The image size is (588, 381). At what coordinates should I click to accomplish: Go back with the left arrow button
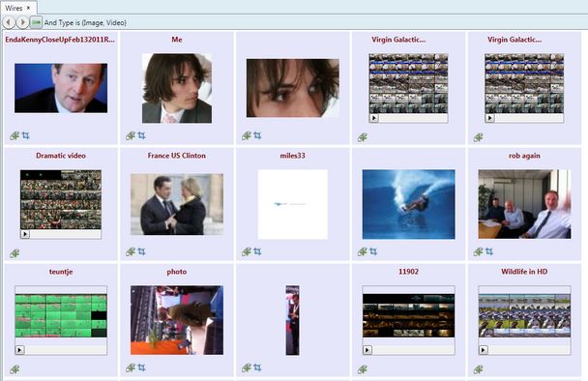(9, 22)
